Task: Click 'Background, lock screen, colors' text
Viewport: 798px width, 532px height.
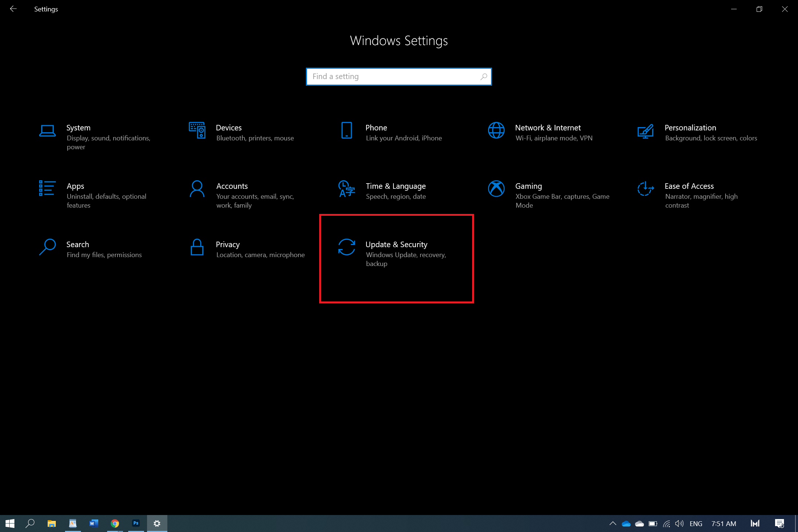Action: tap(711, 138)
